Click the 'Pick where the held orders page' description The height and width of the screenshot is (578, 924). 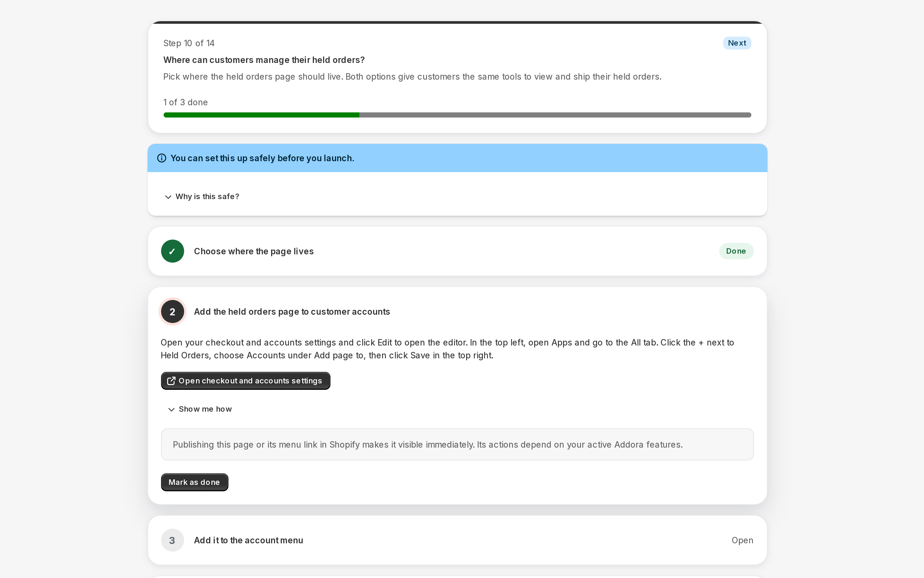[x=412, y=76]
